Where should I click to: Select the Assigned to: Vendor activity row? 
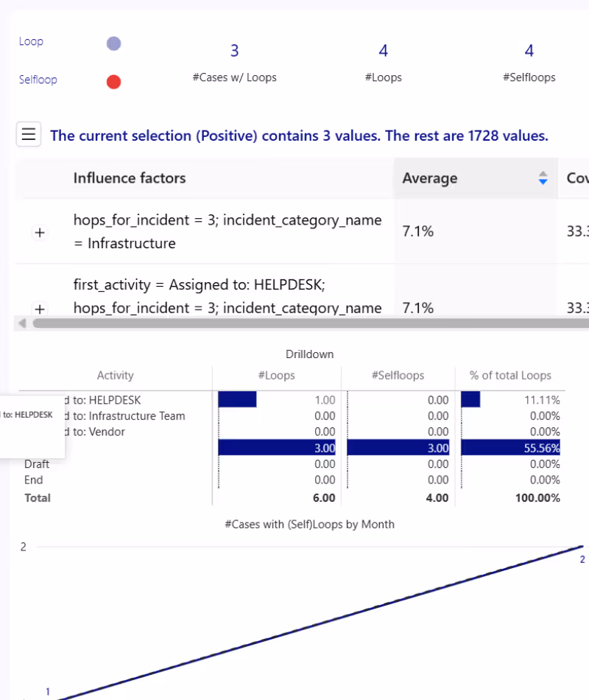click(115, 432)
